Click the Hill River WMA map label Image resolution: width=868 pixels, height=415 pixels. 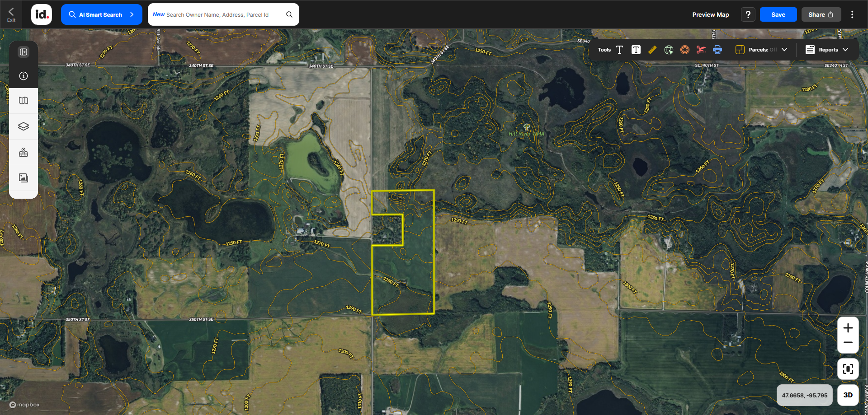(x=527, y=134)
